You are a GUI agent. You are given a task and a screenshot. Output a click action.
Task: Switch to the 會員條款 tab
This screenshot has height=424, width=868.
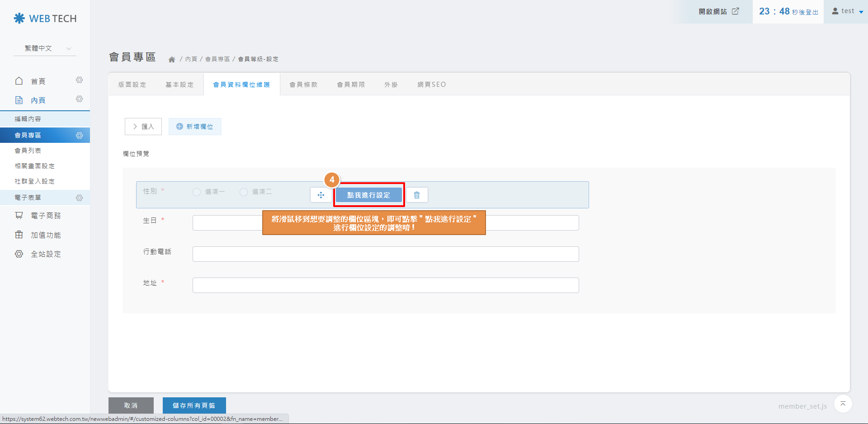tap(303, 85)
